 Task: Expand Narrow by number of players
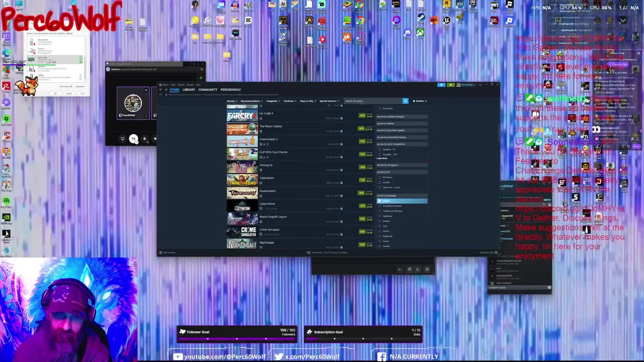click(402, 117)
